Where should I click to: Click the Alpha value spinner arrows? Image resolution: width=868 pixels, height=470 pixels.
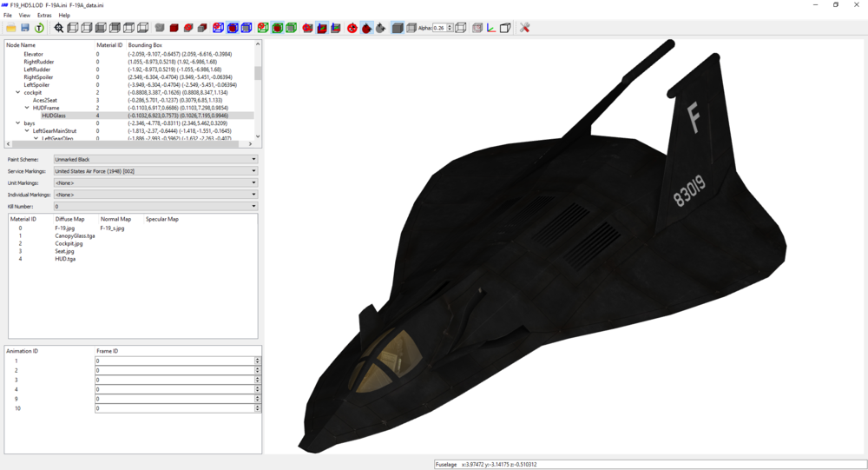click(x=450, y=28)
